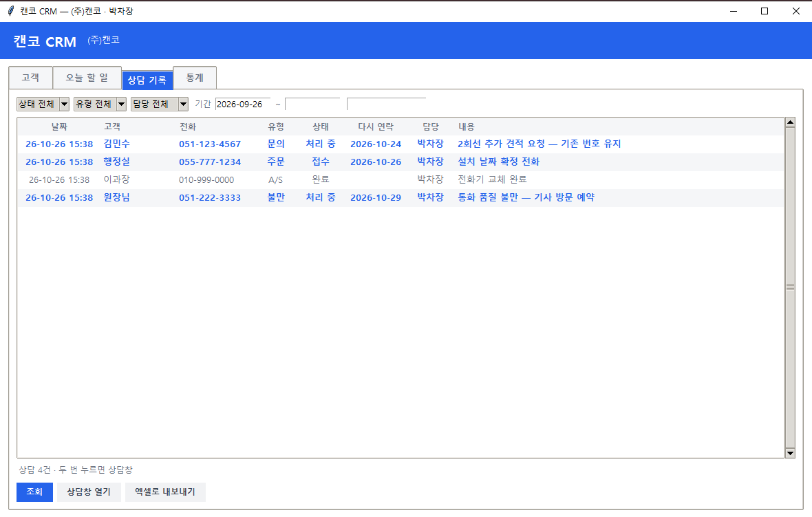This screenshot has height=517, width=812.
Task: Click the 상태 column header
Action: [321, 126]
